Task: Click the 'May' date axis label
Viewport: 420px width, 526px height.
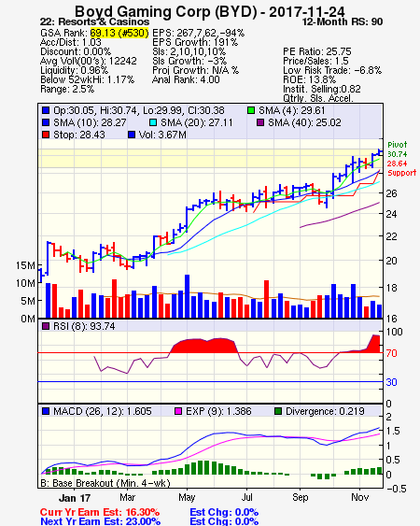Action: point(187,497)
